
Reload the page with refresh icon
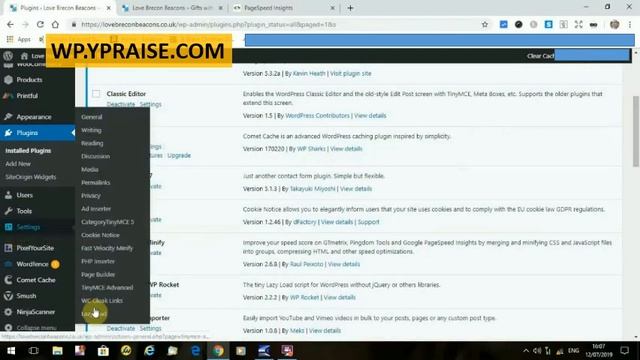click(x=40, y=24)
